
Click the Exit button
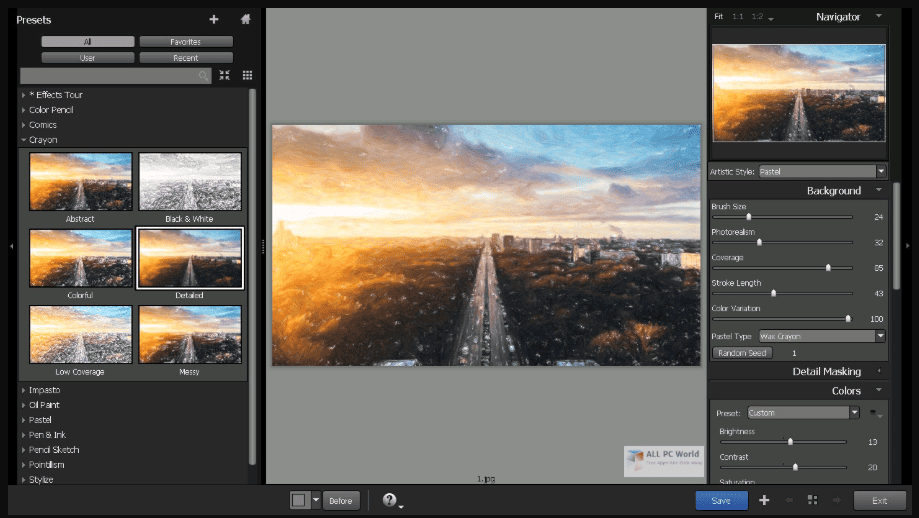click(x=879, y=500)
